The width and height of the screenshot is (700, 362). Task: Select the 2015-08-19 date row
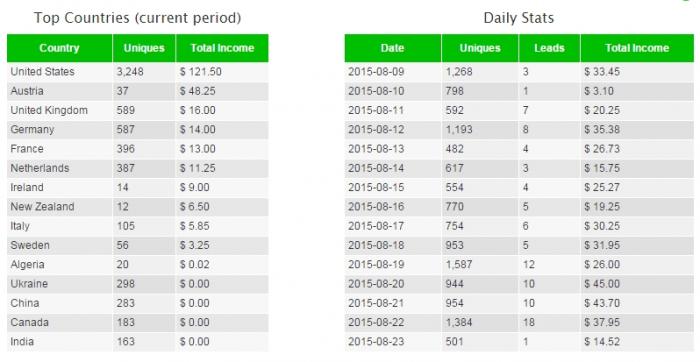tap(519, 265)
